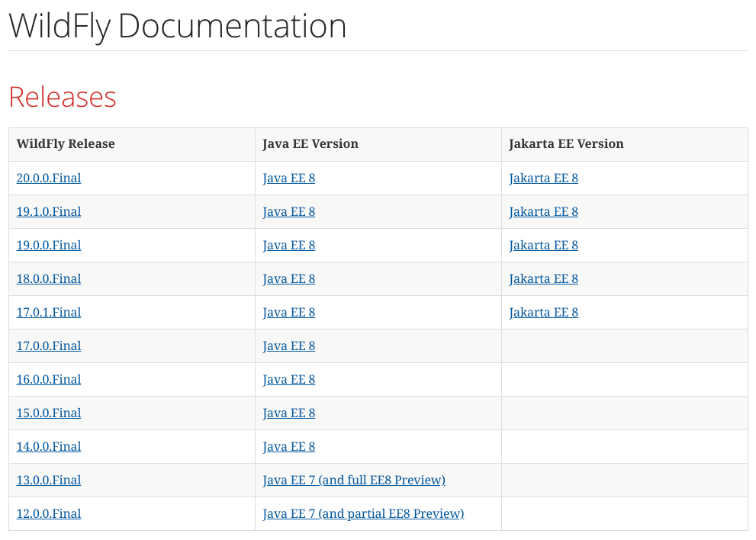The height and width of the screenshot is (540, 756).
Task: Open Java EE 8 link in 16.0.0.Final row
Action: (289, 379)
